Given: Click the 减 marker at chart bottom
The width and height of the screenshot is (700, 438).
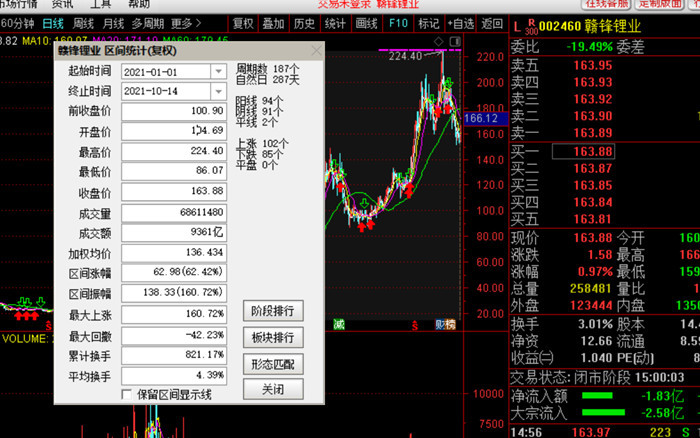Looking at the screenshot, I should [x=339, y=323].
